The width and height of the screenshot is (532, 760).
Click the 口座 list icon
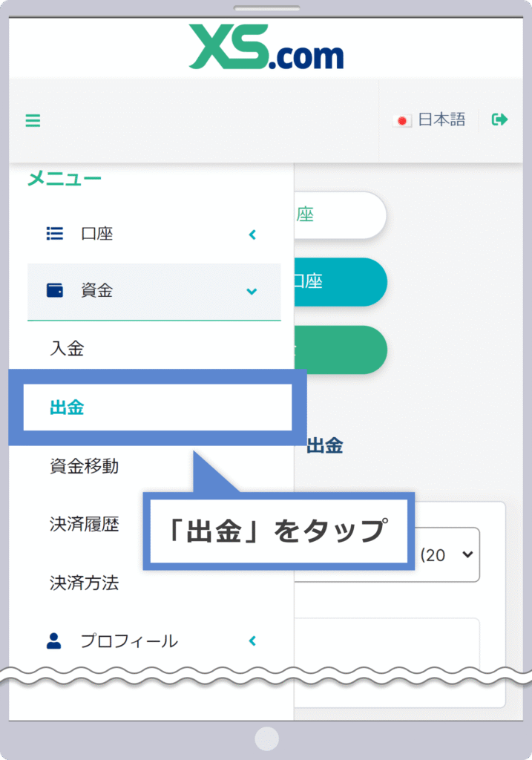pos(55,234)
